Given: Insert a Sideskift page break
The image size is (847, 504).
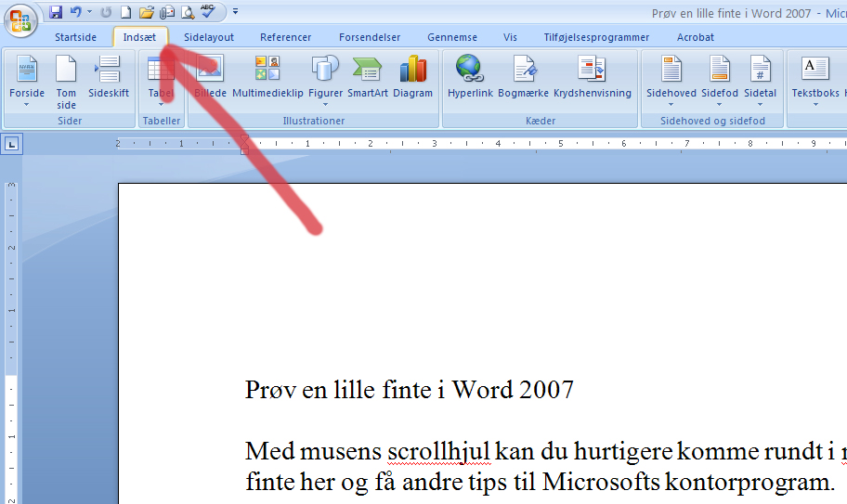Looking at the screenshot, I should coord(109,77).
